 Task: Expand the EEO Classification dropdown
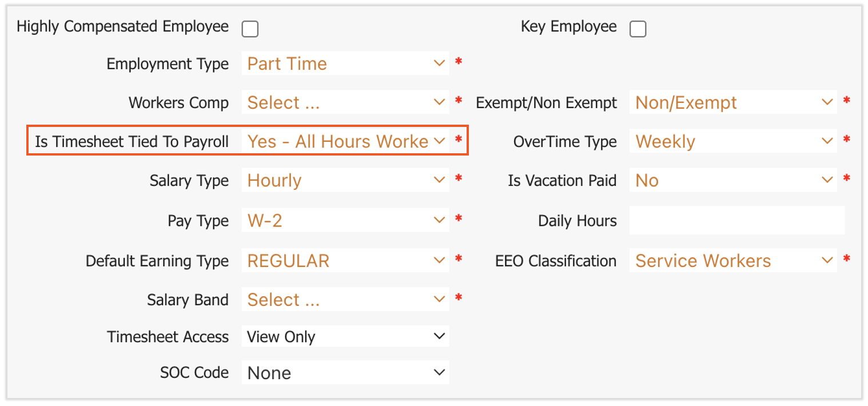(733, 261)
